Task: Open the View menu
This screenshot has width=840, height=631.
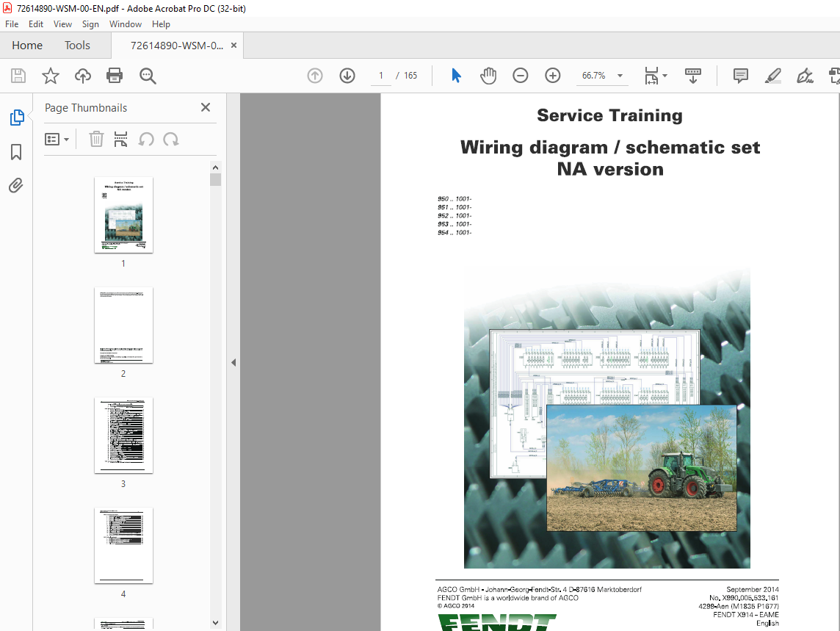Action: coord(62,24)
